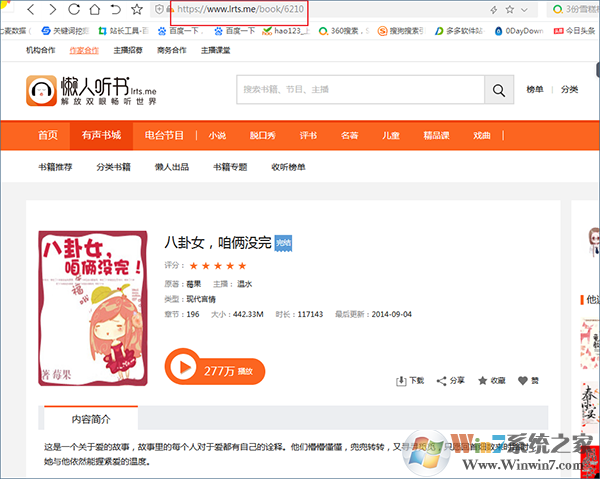The image size is (600, 479).
Task: Click the book cover thumbnail
Action: (93, 309)
